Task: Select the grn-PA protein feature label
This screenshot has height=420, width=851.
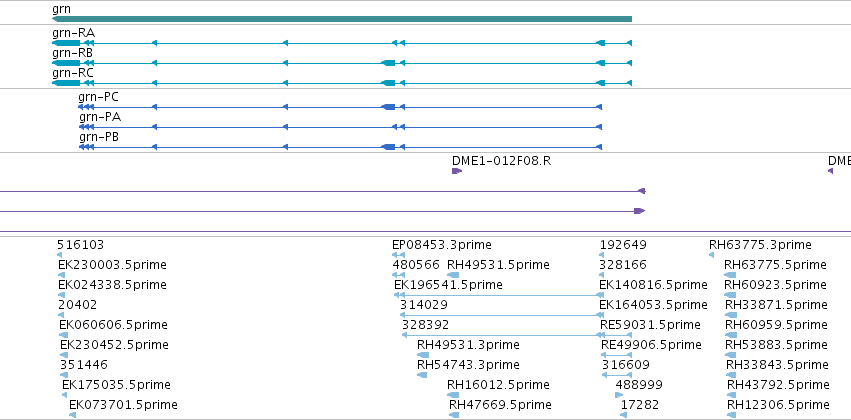Action: pos(100,117)
